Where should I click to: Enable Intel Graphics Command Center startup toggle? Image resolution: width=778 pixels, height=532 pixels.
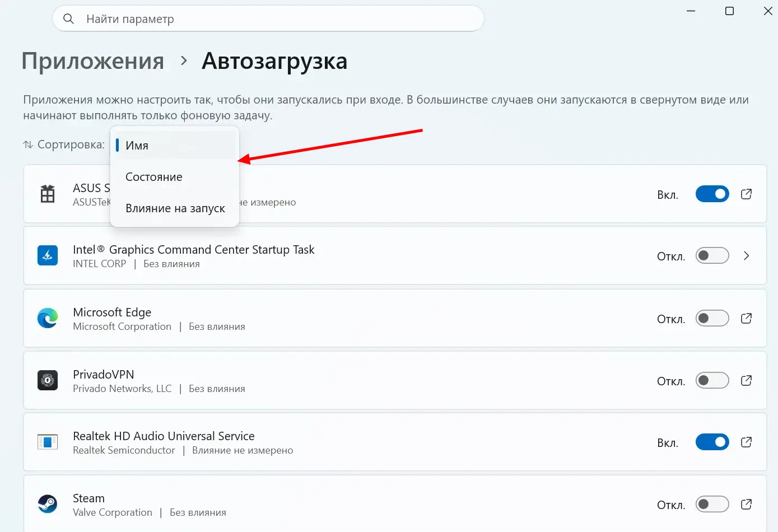click(x=712, y=256)
